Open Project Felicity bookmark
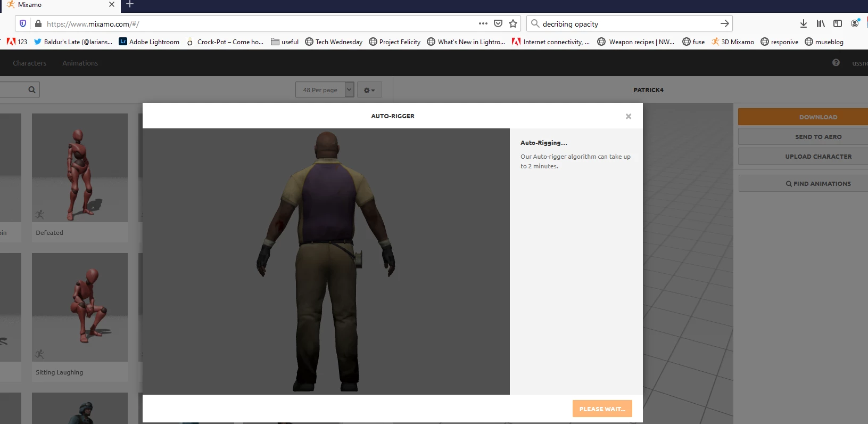Image resolution: width=868 pixels, height=424 pixels. click(394, 42)
